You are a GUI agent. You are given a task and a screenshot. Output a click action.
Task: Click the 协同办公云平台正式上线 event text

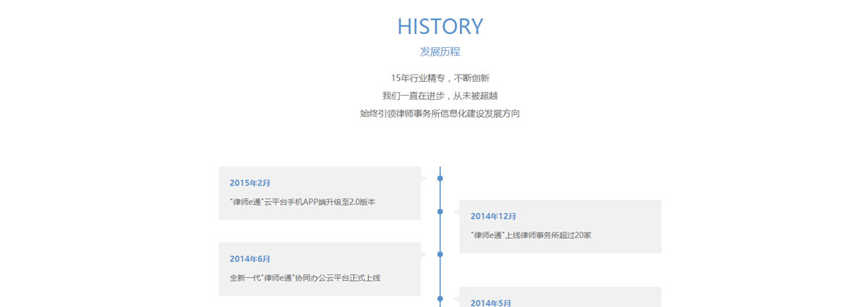[x=305, y=277]
